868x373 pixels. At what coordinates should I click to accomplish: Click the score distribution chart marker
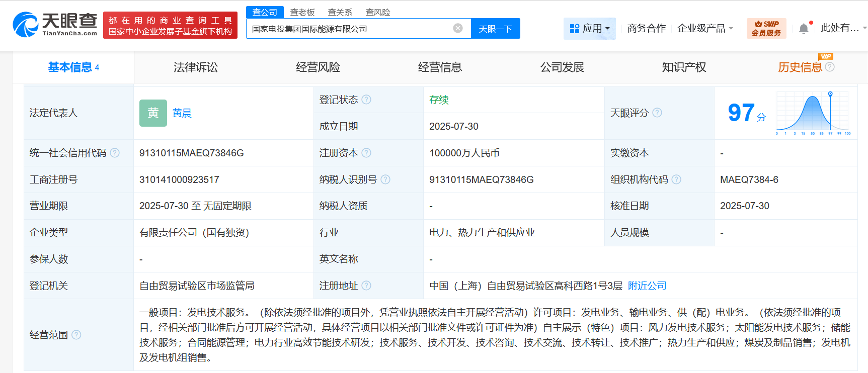click(830, 94)
